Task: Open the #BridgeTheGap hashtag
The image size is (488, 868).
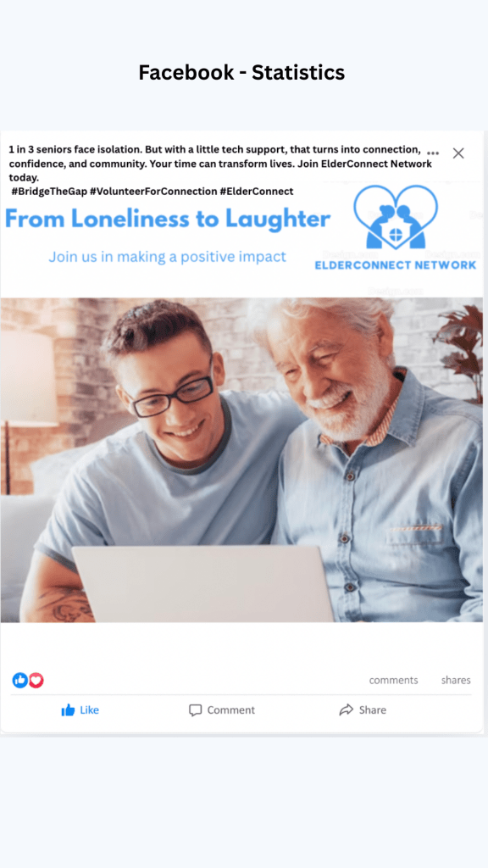Action: coord(49,192)
